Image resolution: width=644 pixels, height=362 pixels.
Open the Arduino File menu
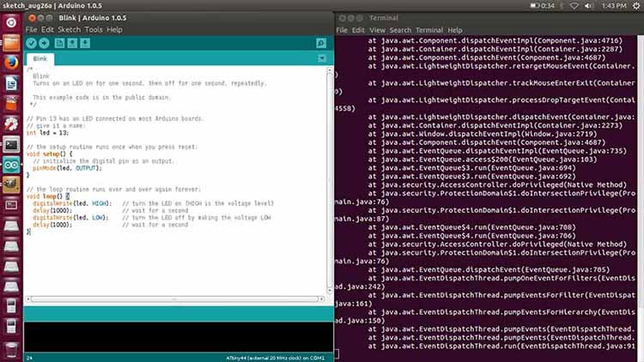(31, 29)
